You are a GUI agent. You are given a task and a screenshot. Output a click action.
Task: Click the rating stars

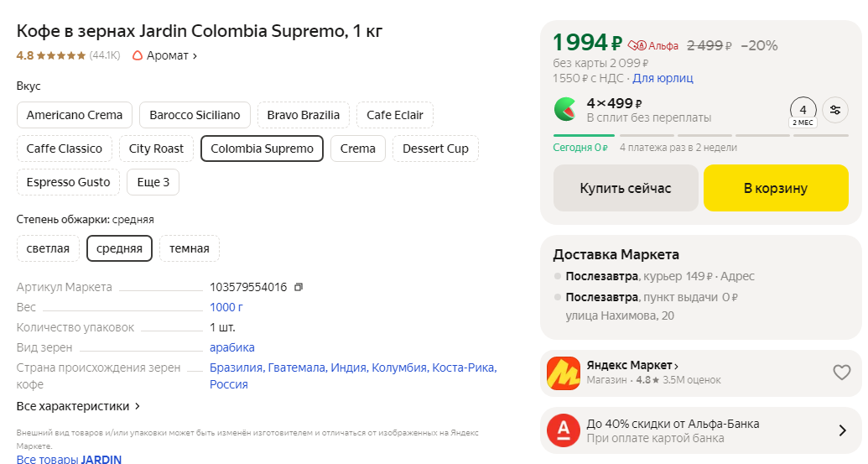(x=60, y=55)
